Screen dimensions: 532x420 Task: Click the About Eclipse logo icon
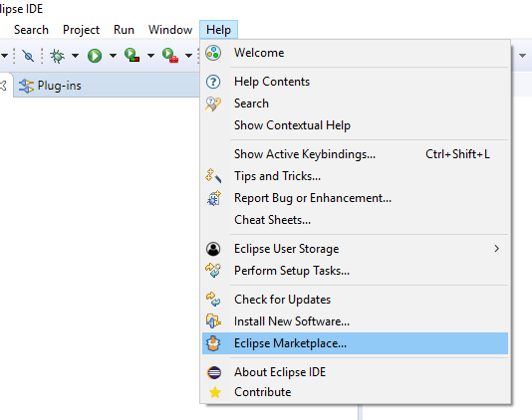point(214,372)
